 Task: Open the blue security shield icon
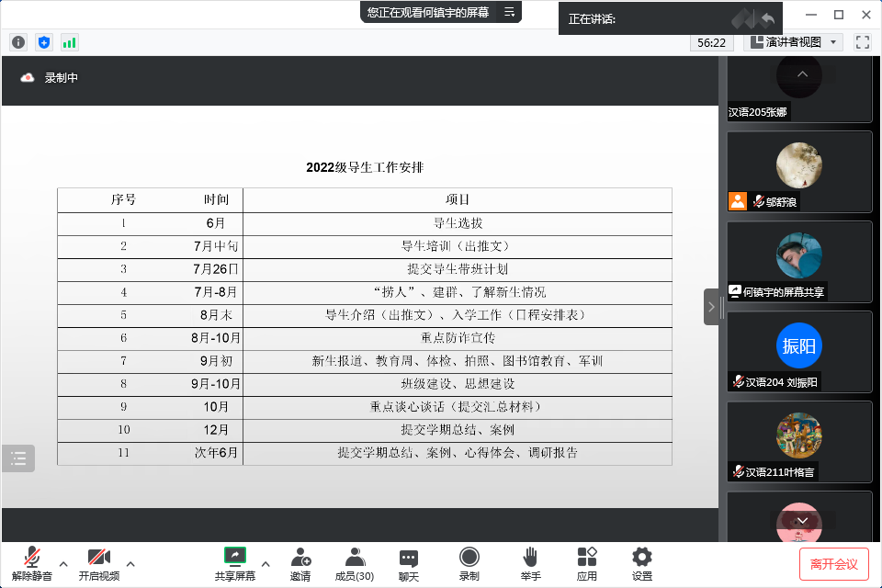tap(44, 42)
